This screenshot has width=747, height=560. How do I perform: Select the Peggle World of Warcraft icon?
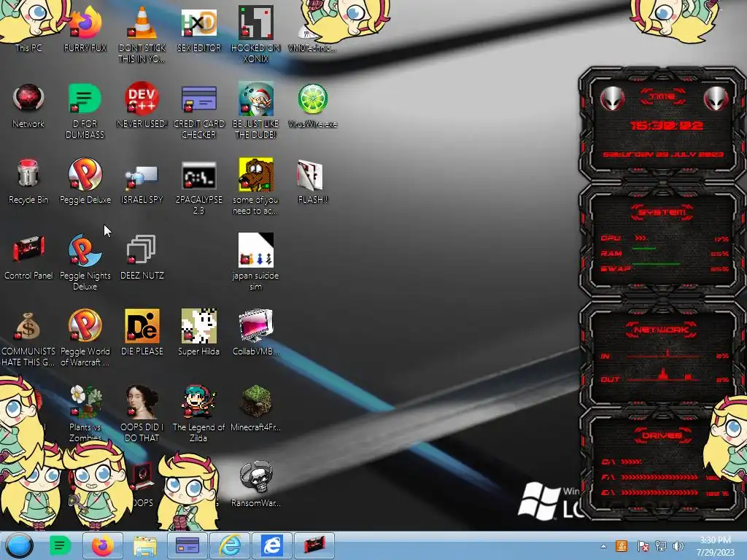click(85, 338)
